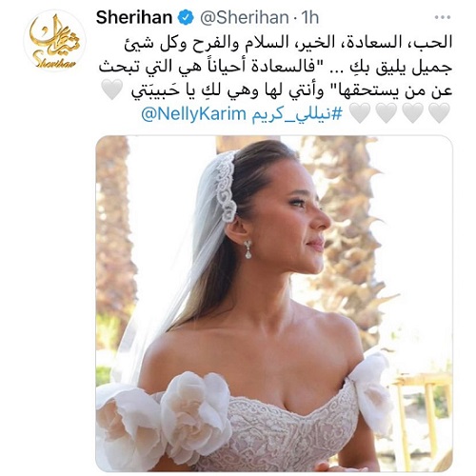Click the golden calligraphy logo in avatar
The width and height of the screenshot is (476, 476).
54,35
